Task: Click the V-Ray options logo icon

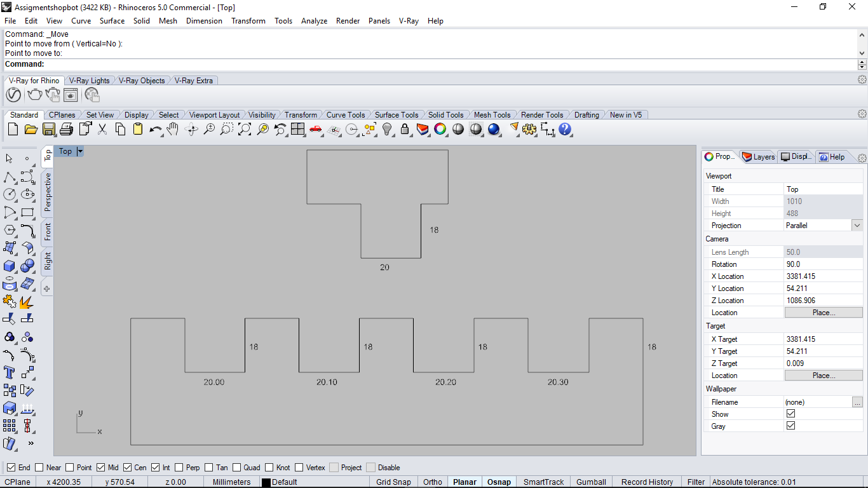Action: (x=13, y=95)
